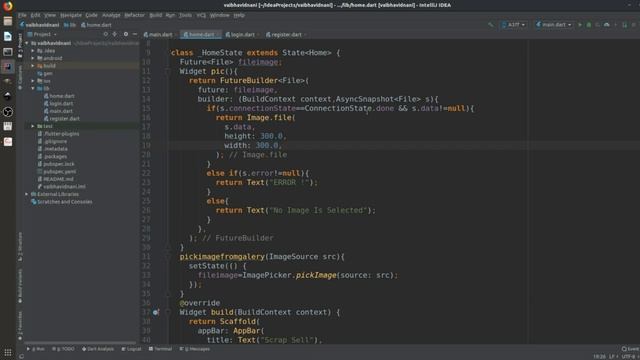Select pubspec.yaml in project tree
This screenshot has width=640, height=360.
point(57,172)
